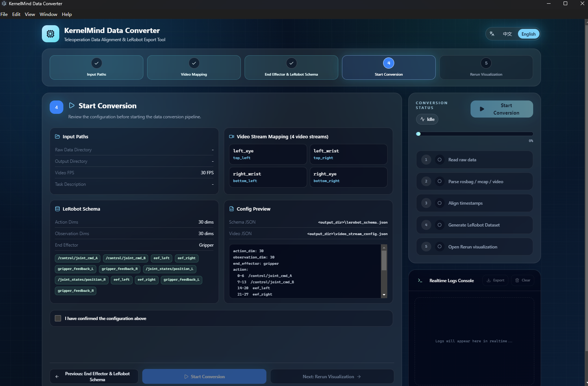The width and height of the screenshot is (588, 386).
Task: Open the Edit menu
Action: coord(16,14)
